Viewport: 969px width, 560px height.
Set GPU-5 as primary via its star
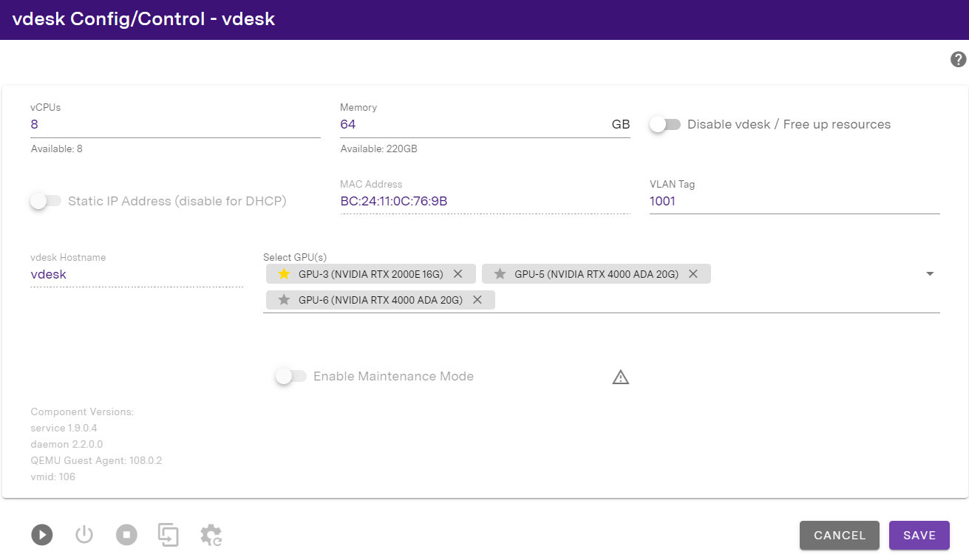coord(500,274)
